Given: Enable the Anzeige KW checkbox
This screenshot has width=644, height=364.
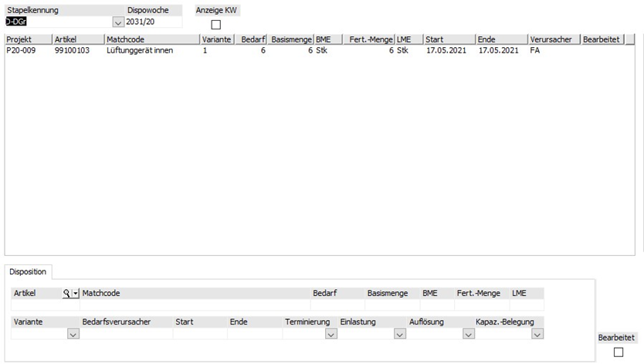Looking at the screenshot, I should pyautogui.click(x=215, y=25).
